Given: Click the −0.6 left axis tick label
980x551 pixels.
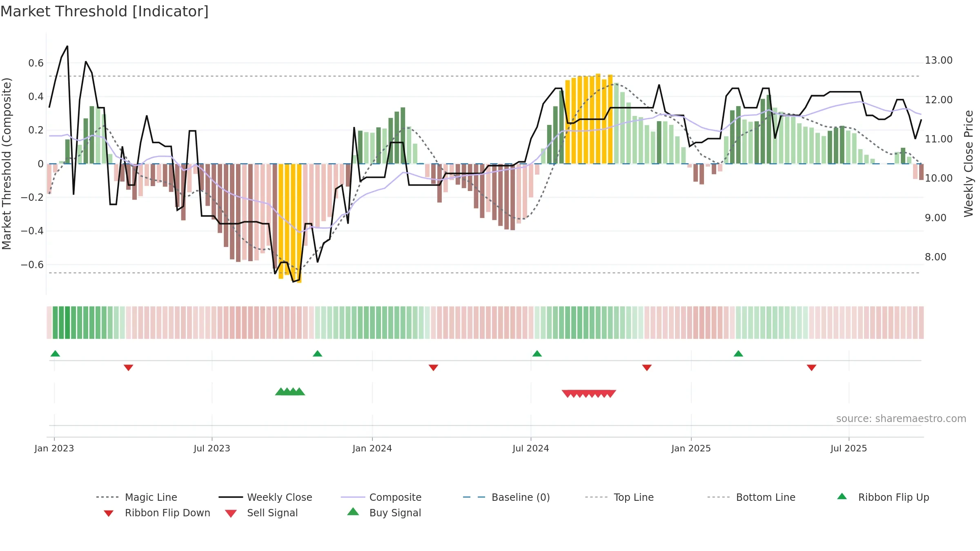Looking at the screenshot, I should 32,265.
